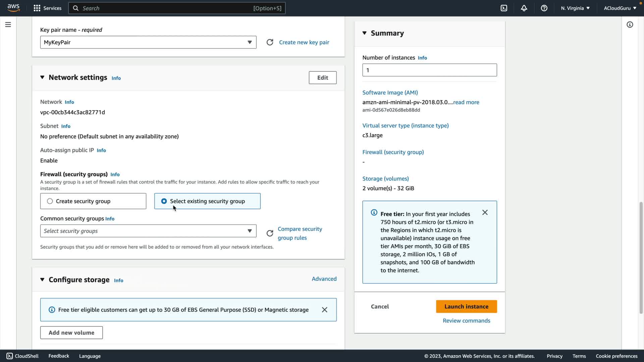
Task: Refresh the security groups list
Action: (270, 233)
